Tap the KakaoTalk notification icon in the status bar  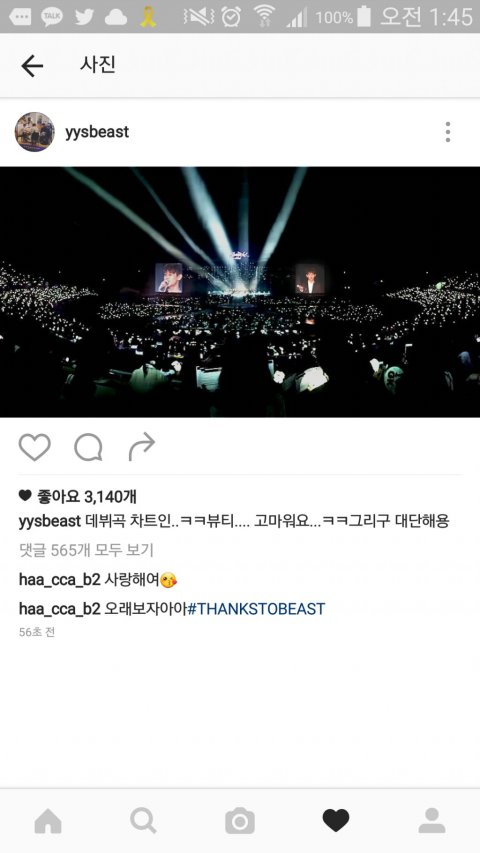pyautogui.click(x=52, y=17)
